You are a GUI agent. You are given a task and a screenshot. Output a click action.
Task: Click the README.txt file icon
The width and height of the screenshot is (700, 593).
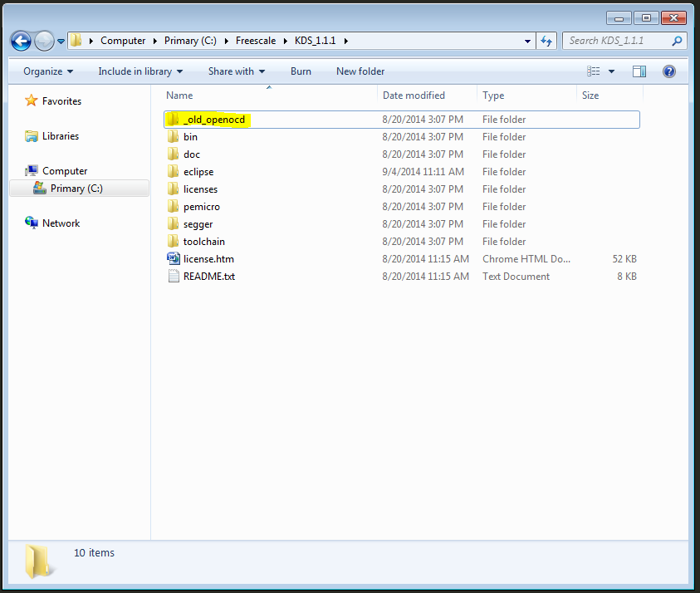coord(174,277)
